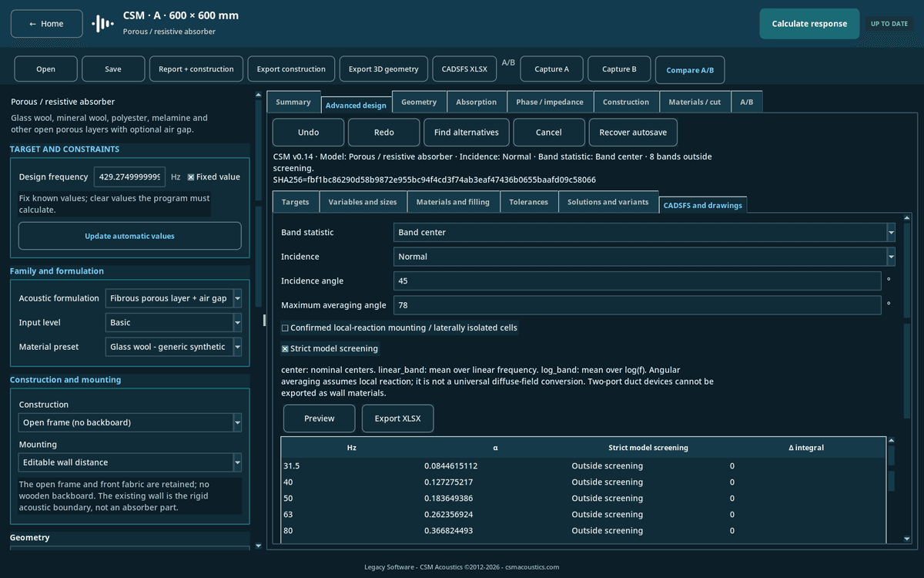Click the Strict model screening column header

pos(648,448)
